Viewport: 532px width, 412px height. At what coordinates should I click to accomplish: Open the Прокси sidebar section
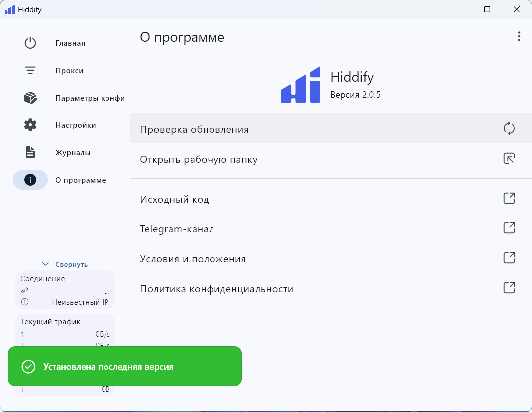[69, 71]
